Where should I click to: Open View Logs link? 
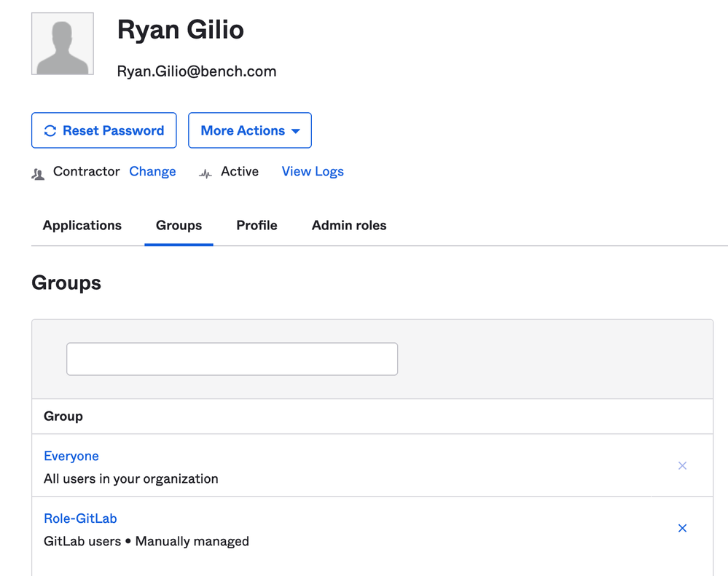point(313,172)
